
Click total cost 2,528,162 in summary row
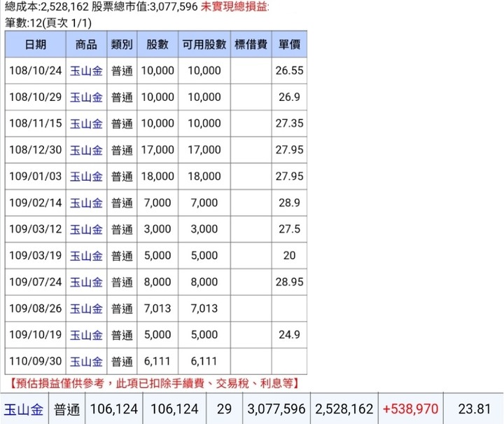[344, 409]
